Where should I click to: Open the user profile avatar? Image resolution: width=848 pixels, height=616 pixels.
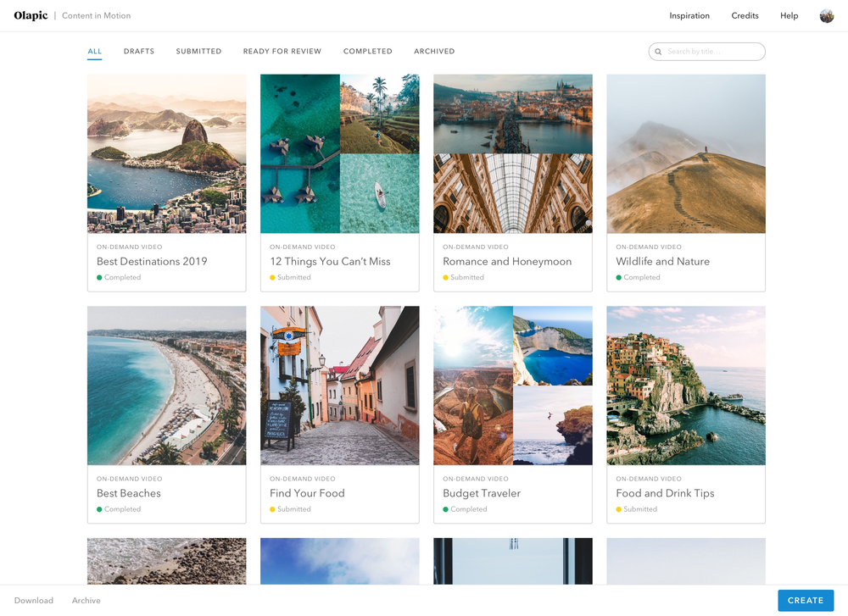[x=826, y=15]
